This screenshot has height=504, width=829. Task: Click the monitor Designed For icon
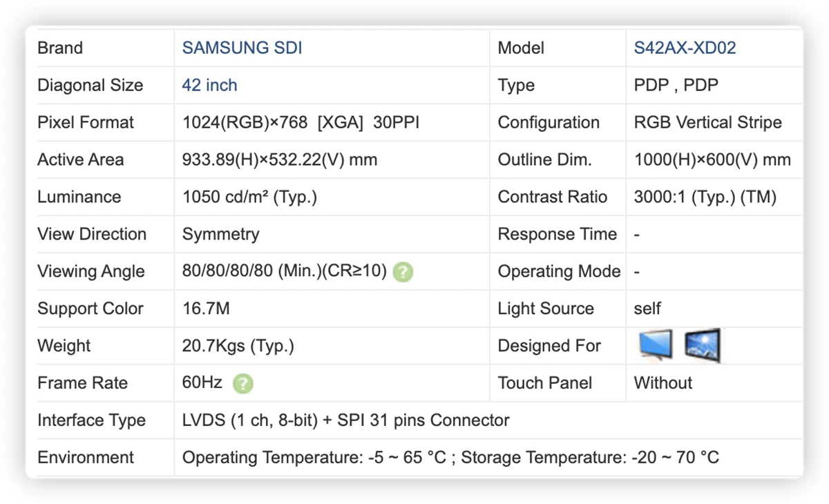tap(655, 345)
